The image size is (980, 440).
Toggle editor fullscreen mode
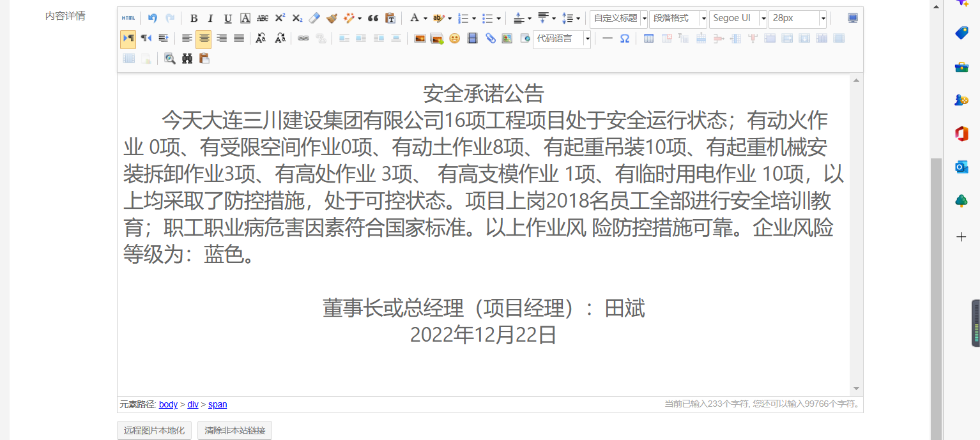coord(852,18)
